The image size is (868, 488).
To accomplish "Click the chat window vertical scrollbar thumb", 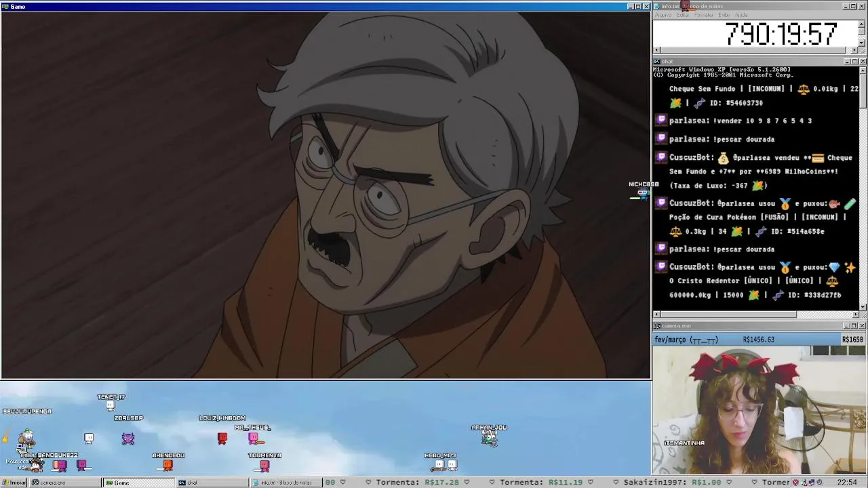I will [863, 90].
